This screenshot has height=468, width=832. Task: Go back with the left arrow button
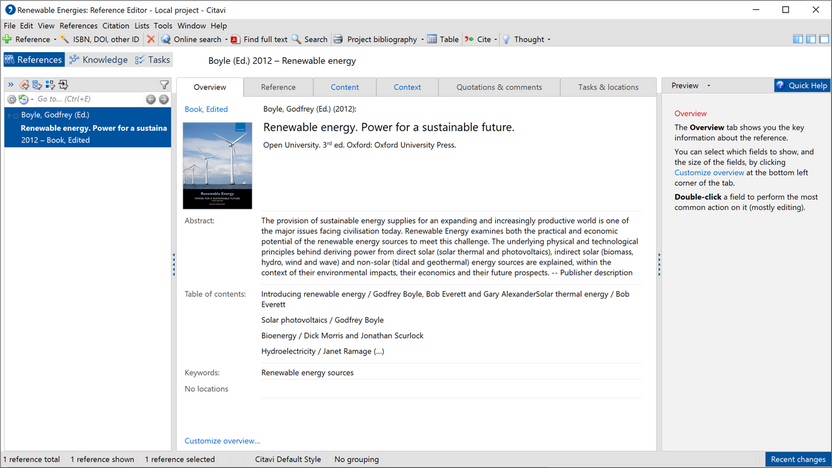click(x=151, y=99)
